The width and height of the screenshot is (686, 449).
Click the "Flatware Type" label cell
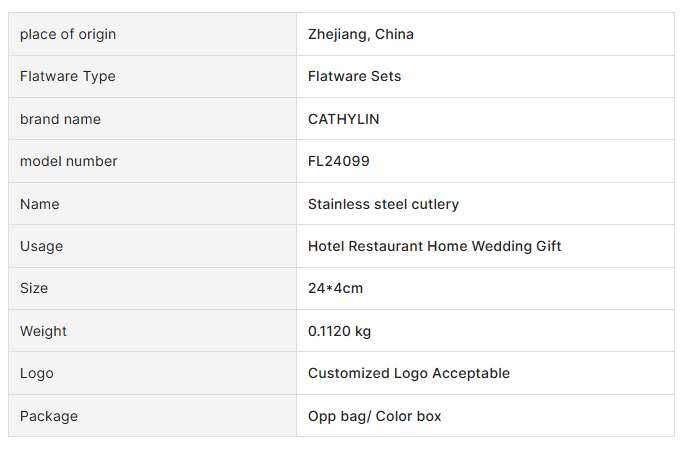(x=68, y=76)
